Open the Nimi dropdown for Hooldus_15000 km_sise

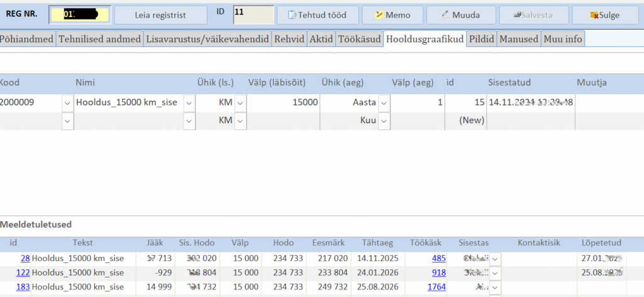(189, 102)
